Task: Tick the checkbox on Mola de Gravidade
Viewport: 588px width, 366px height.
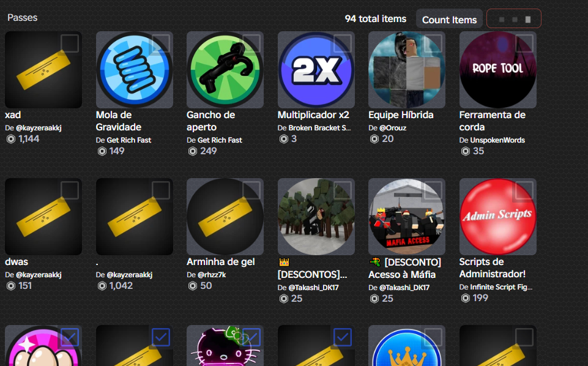Action: [161, 43]
